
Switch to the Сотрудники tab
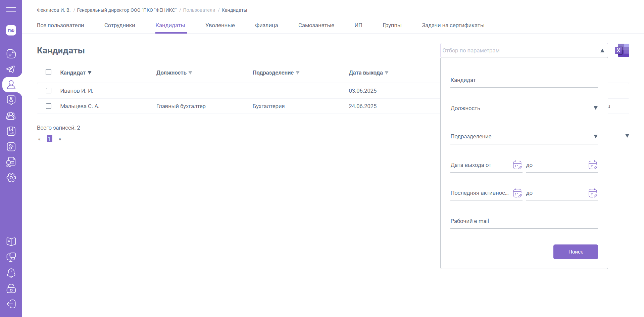[119, 26]
